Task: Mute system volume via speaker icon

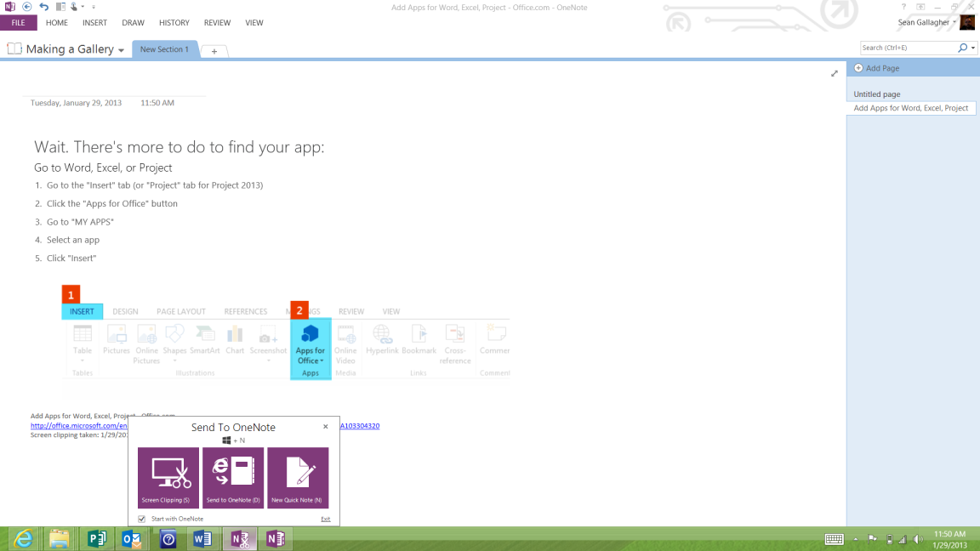Action: click(918, 538)
